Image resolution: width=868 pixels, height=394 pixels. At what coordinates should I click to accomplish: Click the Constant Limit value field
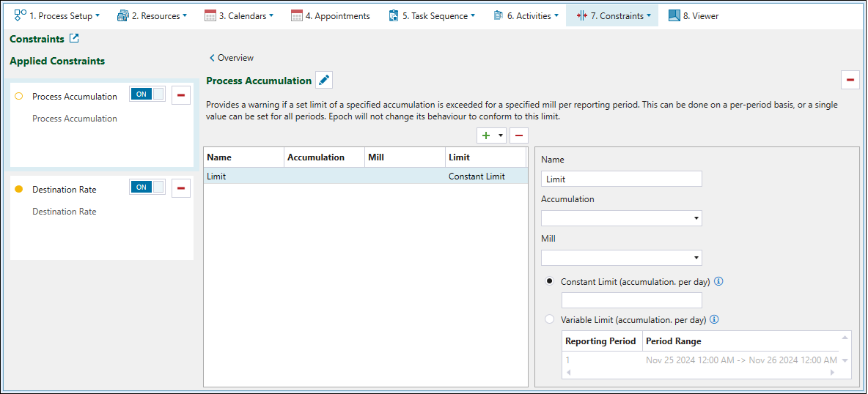[632, 300]
